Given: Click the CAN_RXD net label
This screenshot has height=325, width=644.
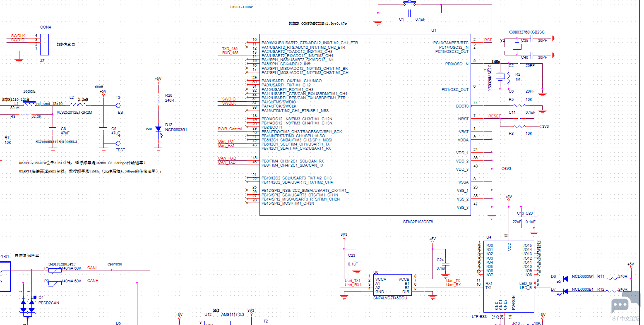Looking at the screenshot, I should click(227, 158).
